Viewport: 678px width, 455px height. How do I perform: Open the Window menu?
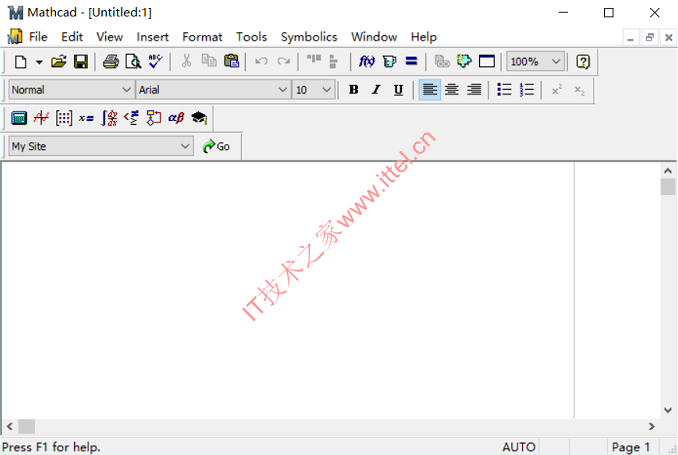tap(374, 37)
